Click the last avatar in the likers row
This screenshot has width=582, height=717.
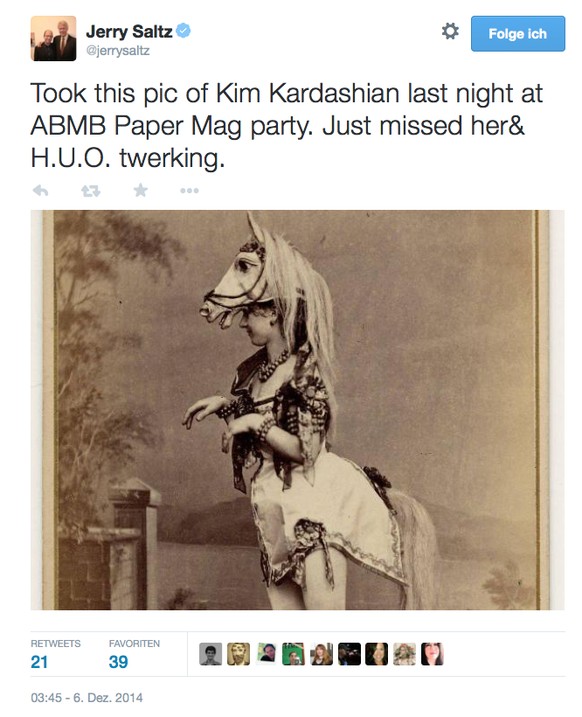coord(432,654)
